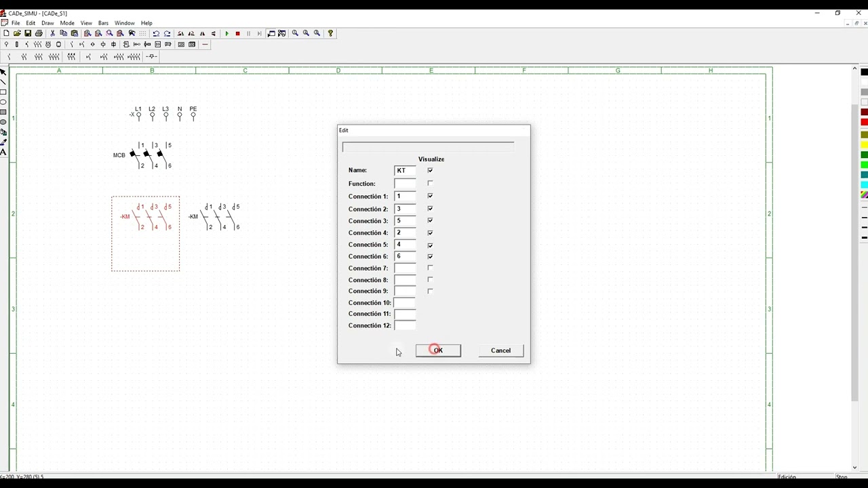868x488 pixels.
Task: Open the Help menu
Action: 146,23
